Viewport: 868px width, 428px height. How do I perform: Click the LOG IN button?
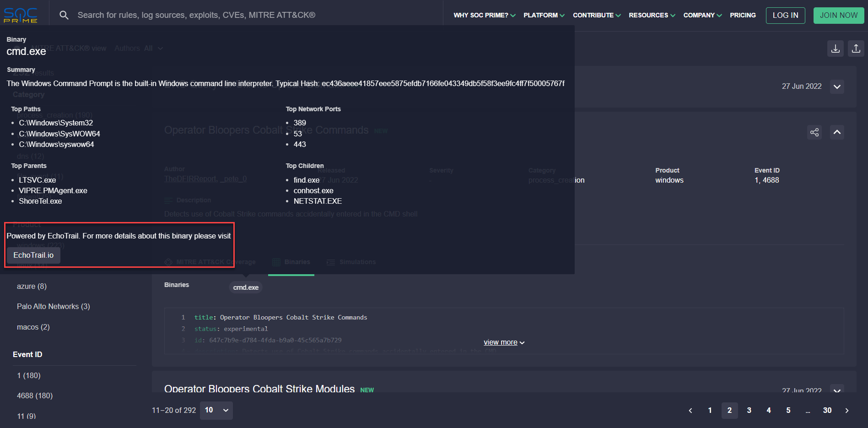coord(785,15)
